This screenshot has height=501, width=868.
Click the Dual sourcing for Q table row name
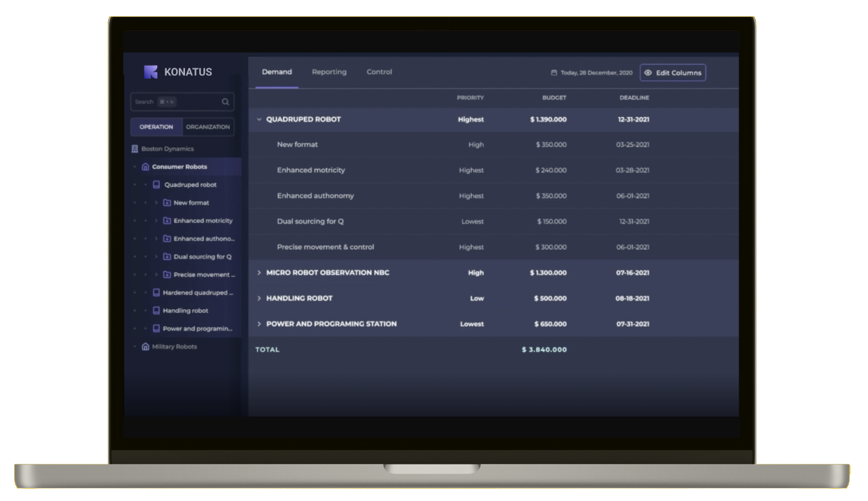click(310, 221)
